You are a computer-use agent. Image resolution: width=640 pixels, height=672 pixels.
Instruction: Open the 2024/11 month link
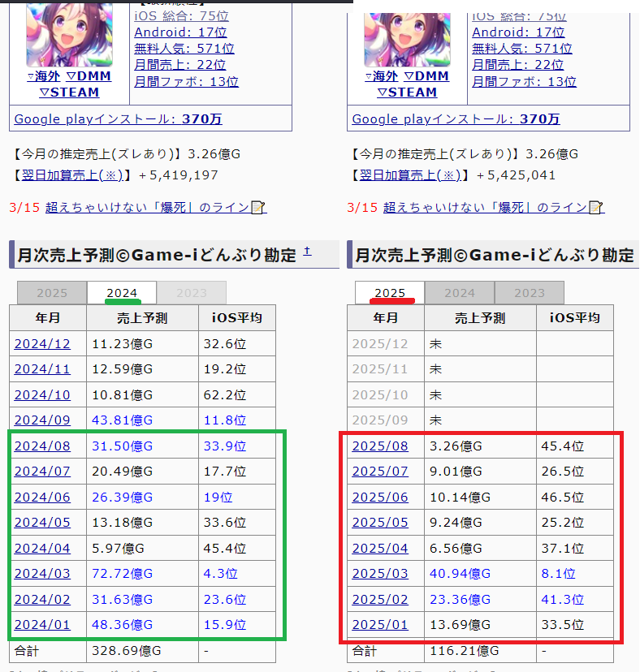(42, 369)
